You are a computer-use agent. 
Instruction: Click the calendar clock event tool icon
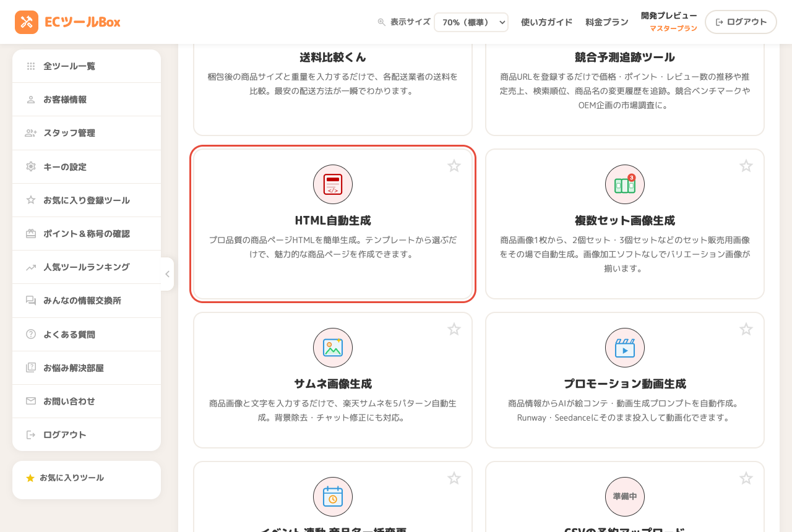[x=333, y=497]
